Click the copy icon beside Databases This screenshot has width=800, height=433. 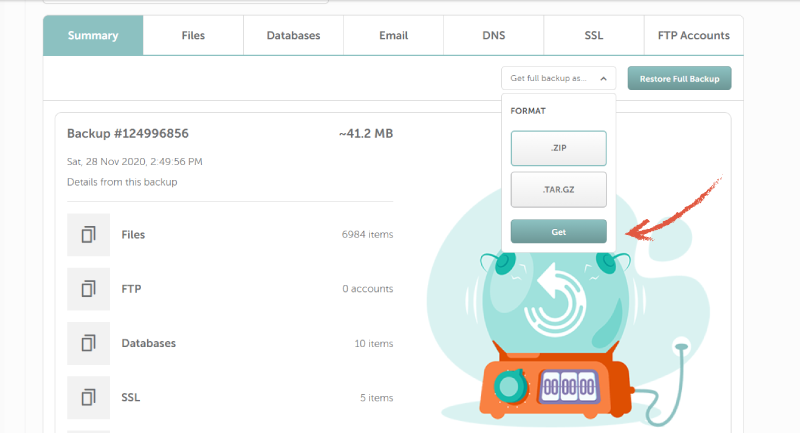point(88,343)
